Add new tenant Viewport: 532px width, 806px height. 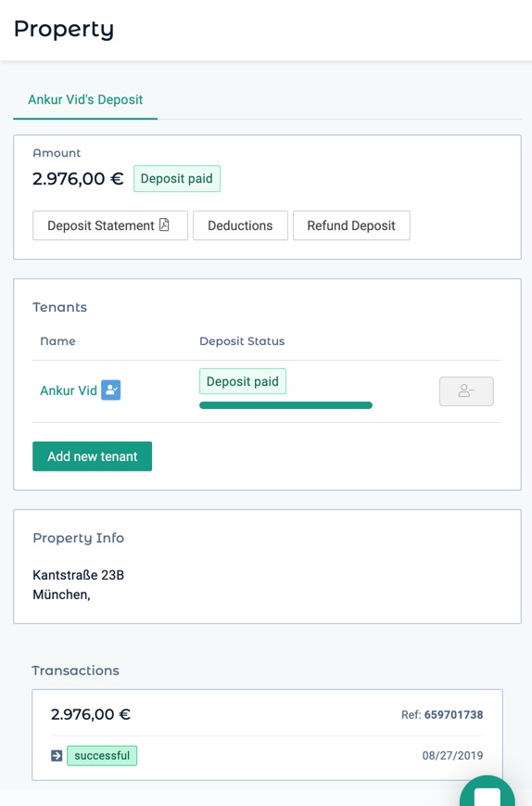[x=93, y=456]
